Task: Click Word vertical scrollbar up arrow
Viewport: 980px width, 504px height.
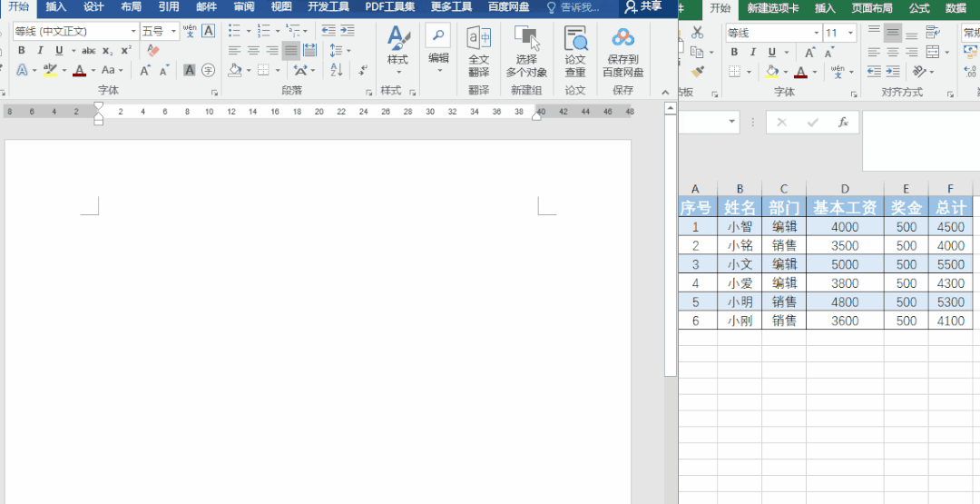Action: 670,108
